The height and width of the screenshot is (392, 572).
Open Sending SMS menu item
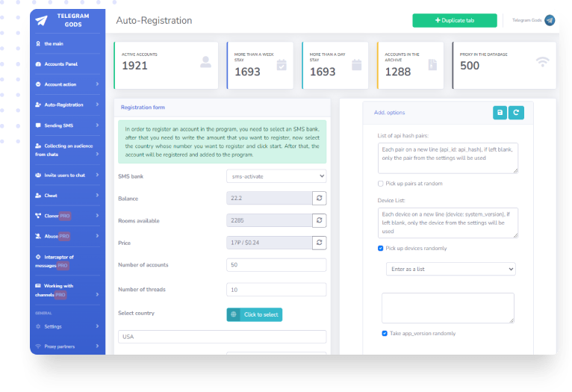[x=59, y=125]
